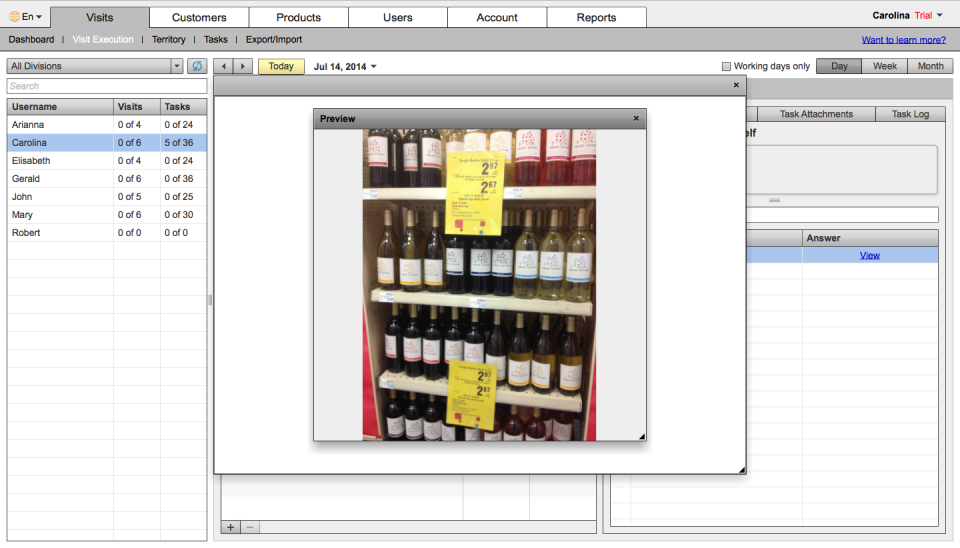Click the Today button
The image size is (960, 548).
[x=281, y=66]
